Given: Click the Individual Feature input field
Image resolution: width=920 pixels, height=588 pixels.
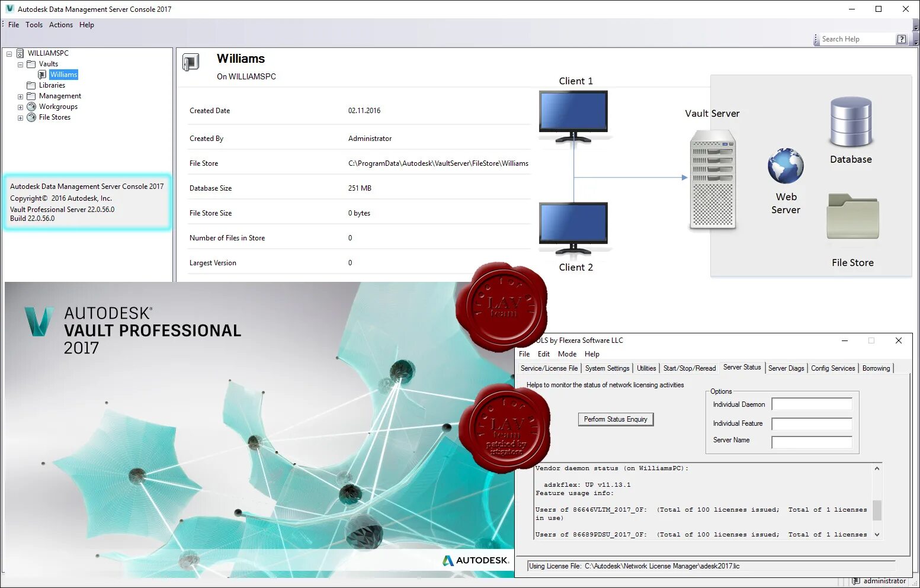Looking at the screenshot, I should [x=812, y=424].
